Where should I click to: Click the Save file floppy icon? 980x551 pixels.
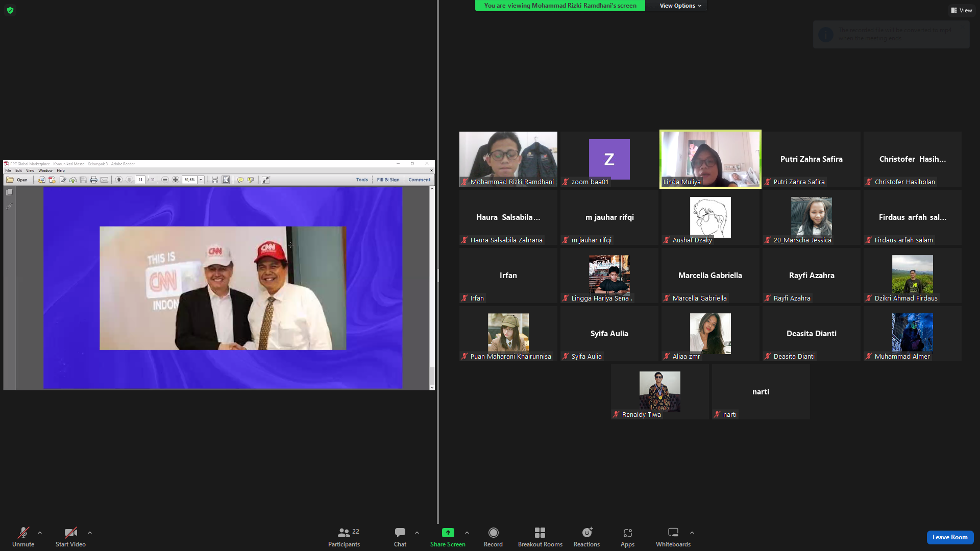point(83,180)
